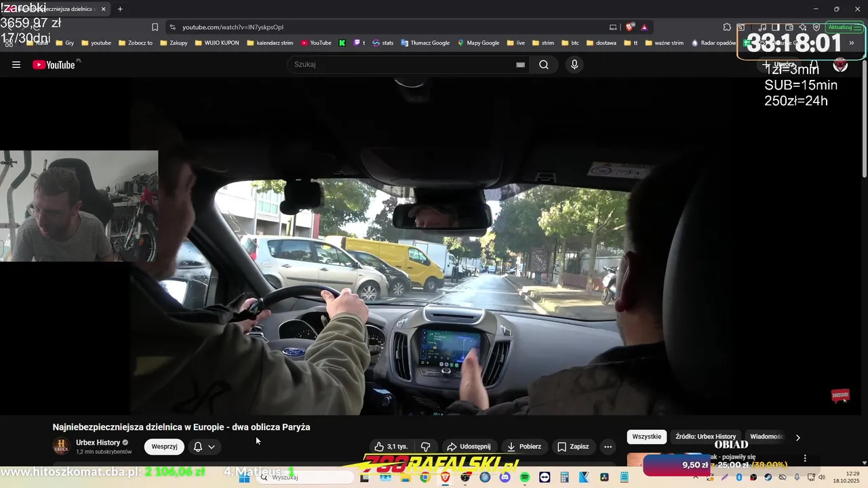
Task: Open TeamViewer from the taskbar
Action: click(x=545, y=477)
